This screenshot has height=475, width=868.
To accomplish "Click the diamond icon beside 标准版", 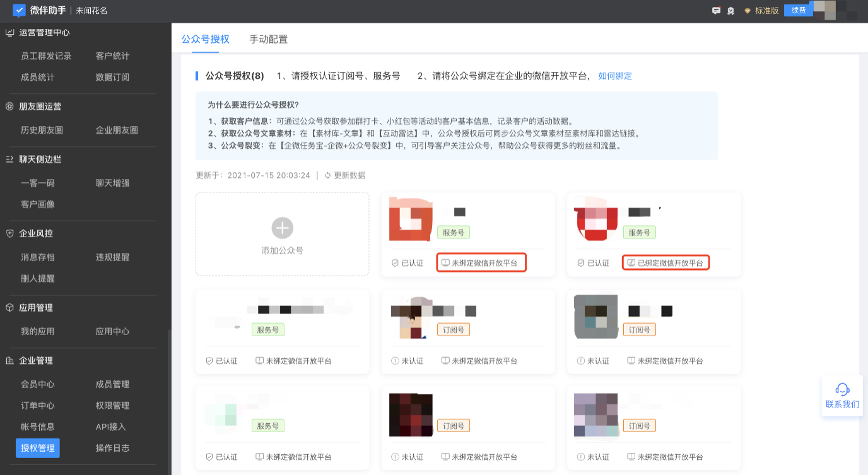I will 748,11.
